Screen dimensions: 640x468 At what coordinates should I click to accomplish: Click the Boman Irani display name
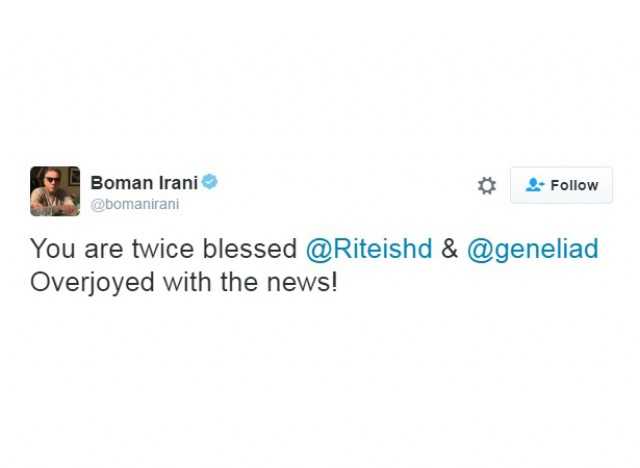pos(144,182)
